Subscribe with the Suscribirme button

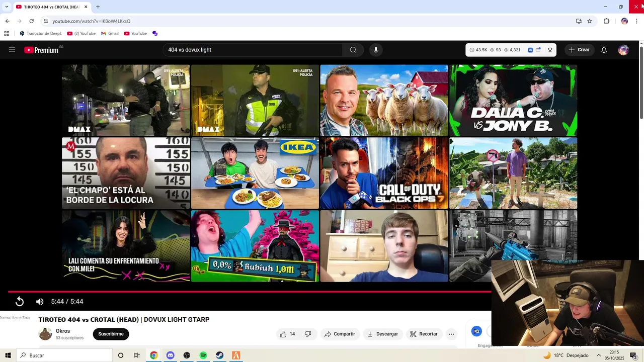(x=111, y=334)
